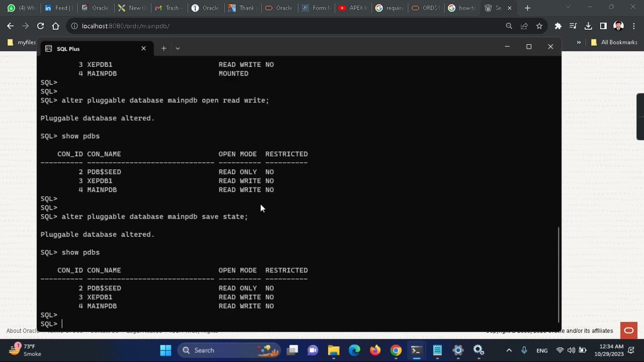Open the All Bookmarks folder
The width and height of the screenshot is (644, 362).
pos(614,42)
